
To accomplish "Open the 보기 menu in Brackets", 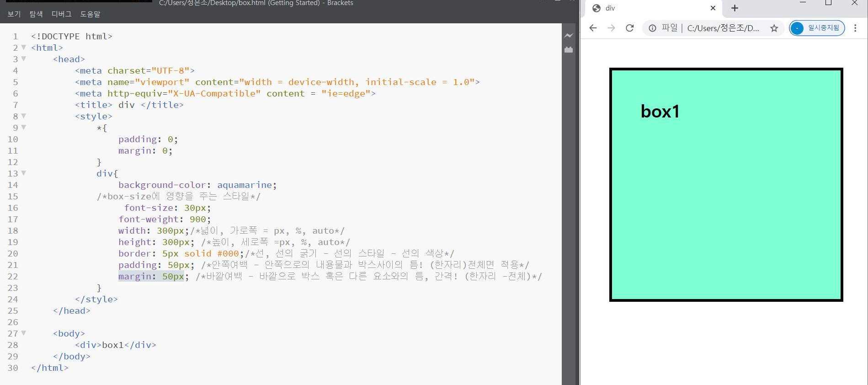I will (x=14, y=14).
